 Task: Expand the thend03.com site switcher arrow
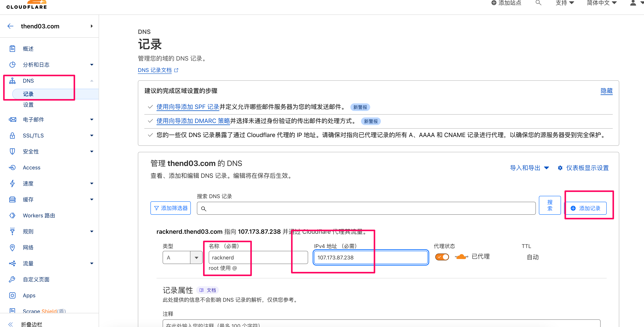92,26
